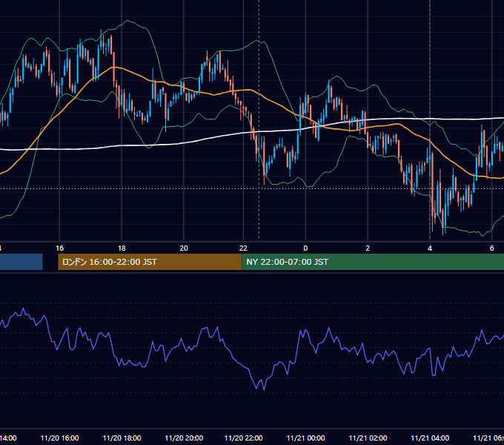Select the NY 22:00-07:00 JST session bar

[373, 262]
